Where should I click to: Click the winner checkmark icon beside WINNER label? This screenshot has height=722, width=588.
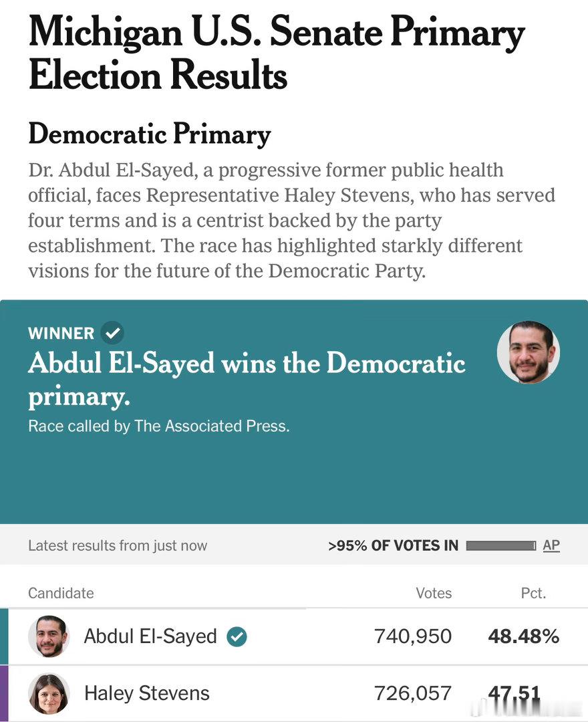tap(112, 332)
